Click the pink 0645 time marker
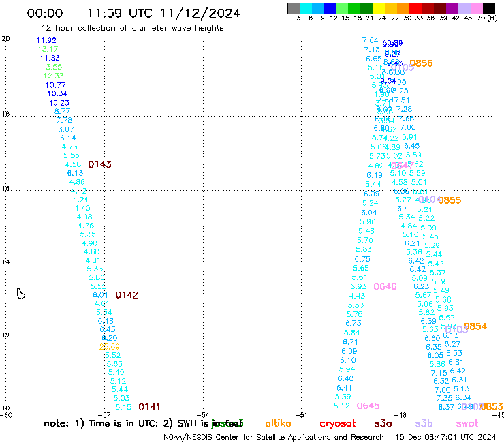Screen dimensions: 504x443 pos(368,406)
